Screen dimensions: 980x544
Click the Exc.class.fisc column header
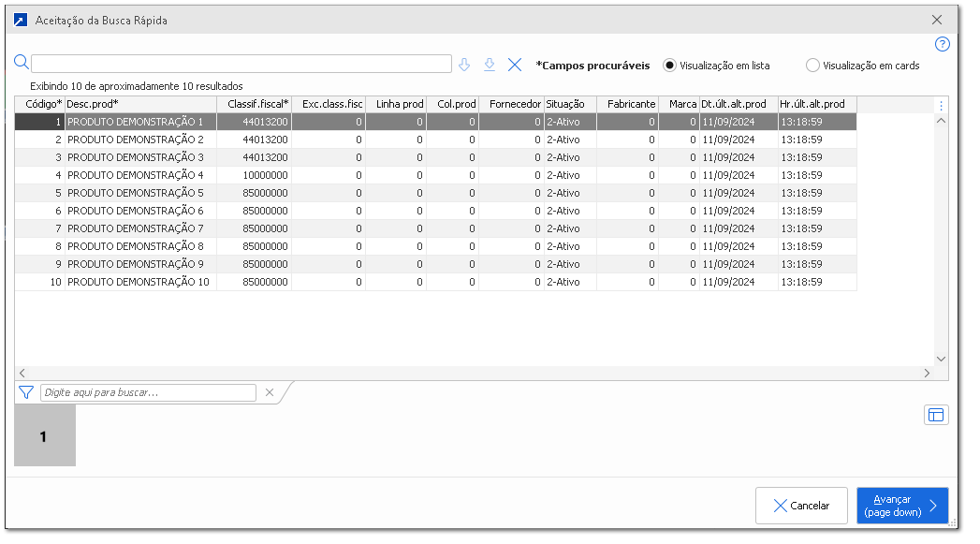(329, 105)
